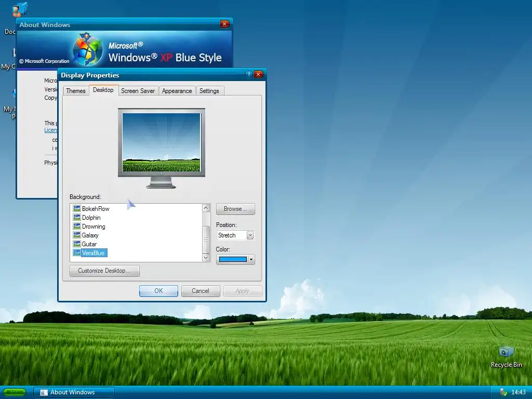Click the Browse button
This screenshot has width=532, height=399.
(x=235, y=209)
